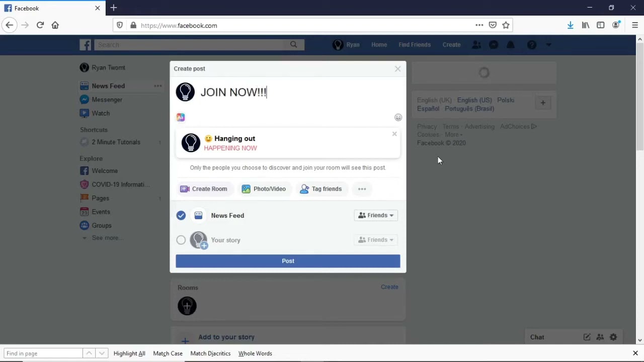Open Find Friends in header
Screen dimensions: 644x362
pos(415,45)
